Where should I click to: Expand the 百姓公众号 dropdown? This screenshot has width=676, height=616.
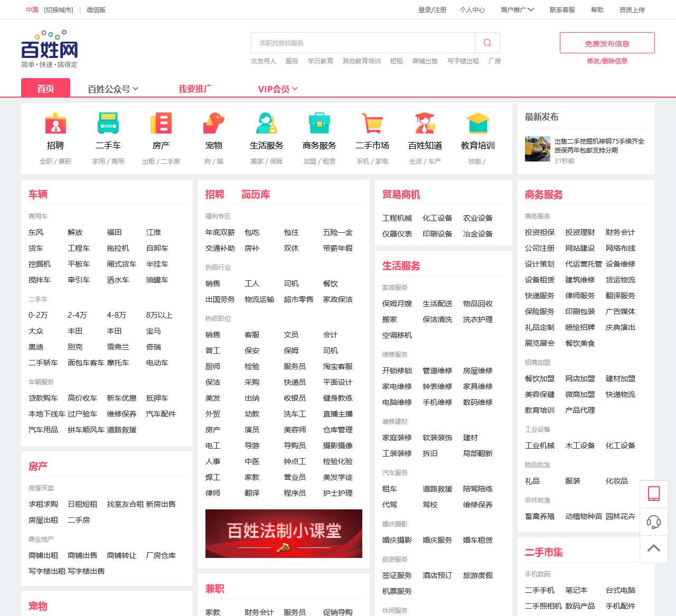(x=113, y=89)
